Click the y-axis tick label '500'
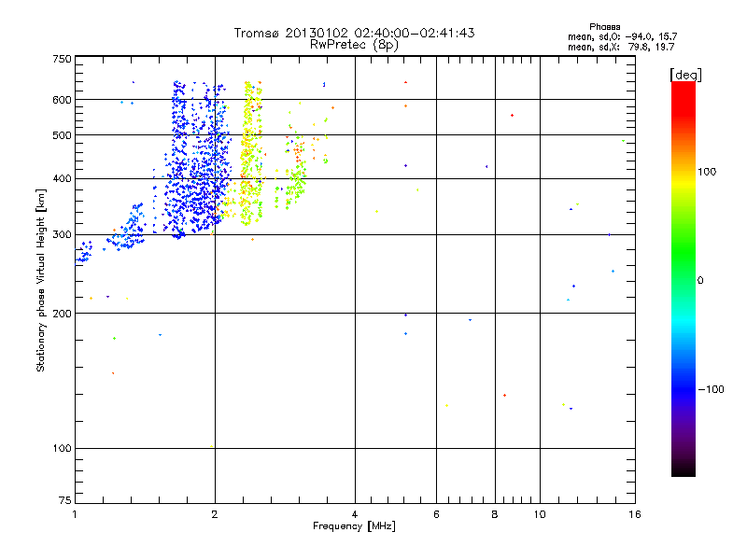Screen dimensions: 747x560 [62, 135]
